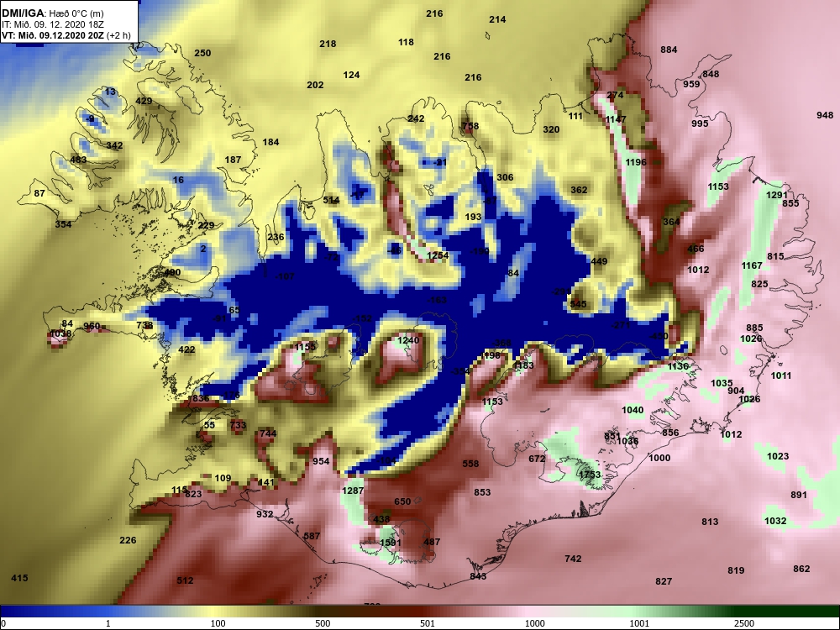The width and height of the screenshot is (840, 630).
Task: Click the height value 1287
Action: [353, 491]
